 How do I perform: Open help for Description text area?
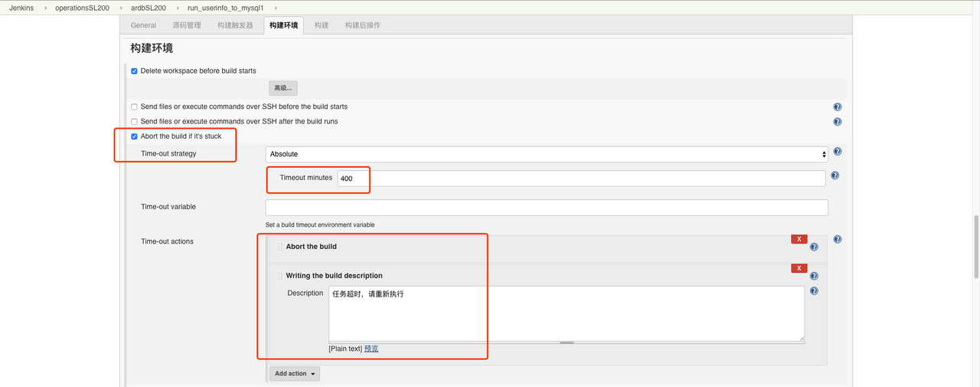814,291
